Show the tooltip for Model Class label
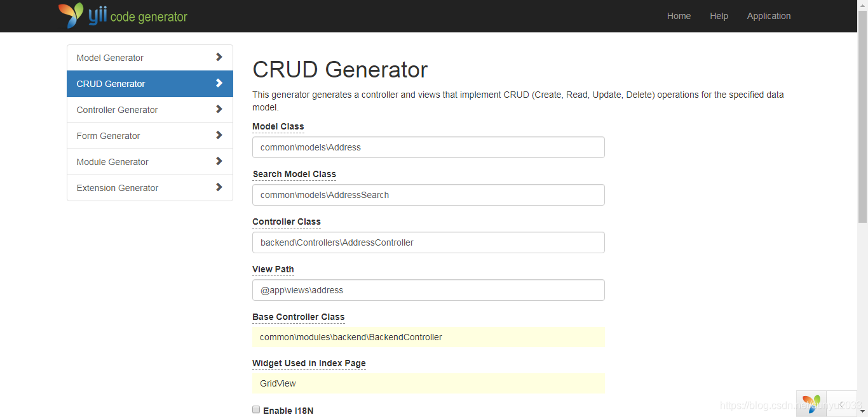 (278, 126)
